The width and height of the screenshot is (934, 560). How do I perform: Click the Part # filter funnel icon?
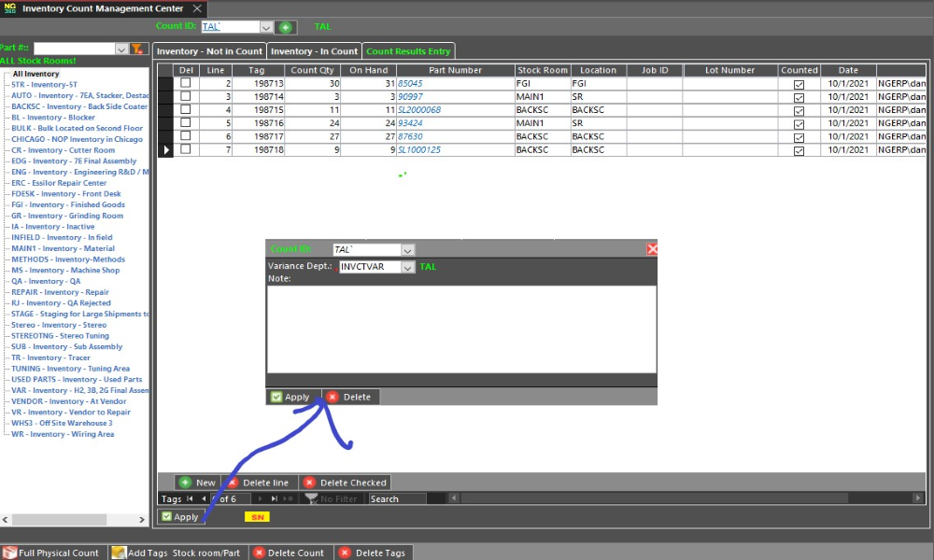[136, 49]
